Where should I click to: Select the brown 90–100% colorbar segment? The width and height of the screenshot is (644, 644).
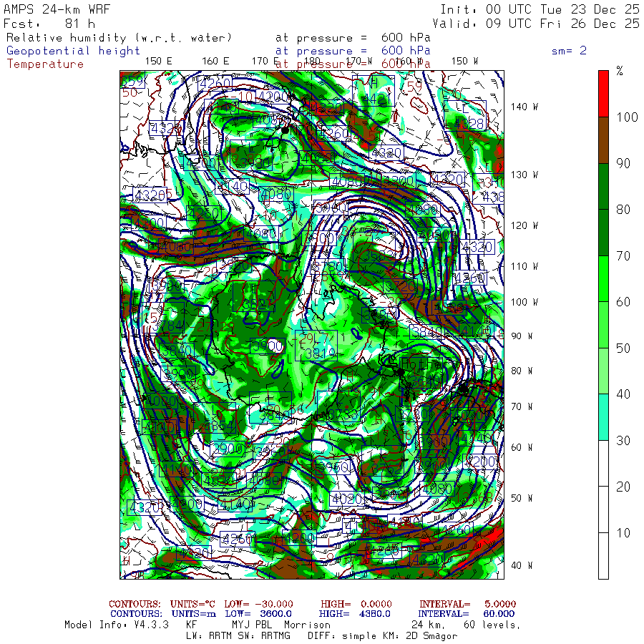coord(603,140)
